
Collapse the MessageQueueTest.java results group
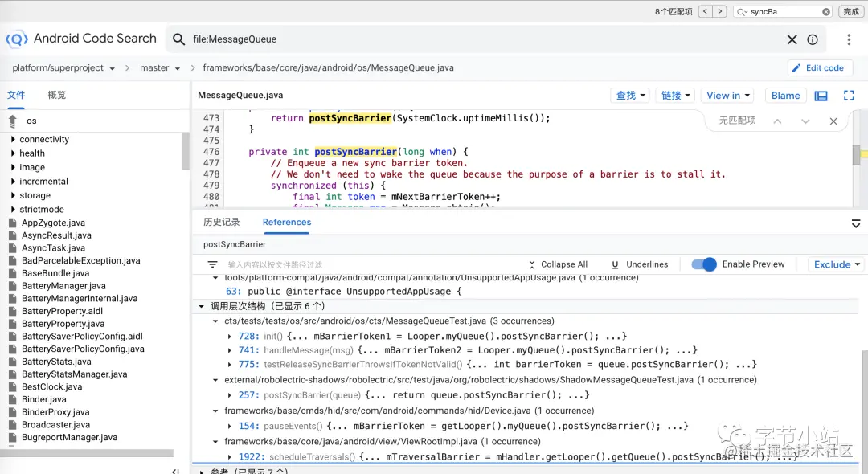point(215,321)
